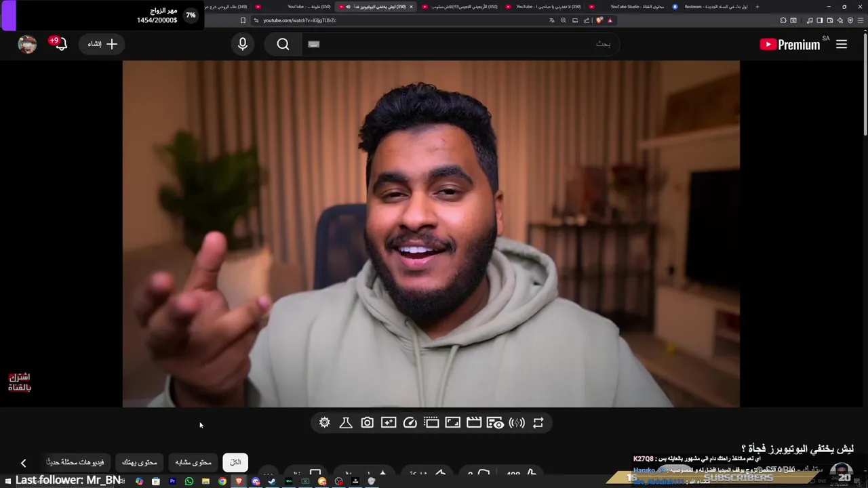The image size is (868, 488).
Task: Open WhatsApp from the taskbar
Action: point(189,481)
